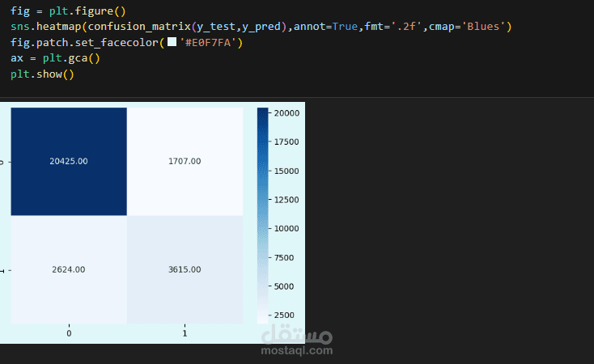Click the colorbar tick label 20000

click(x=286, y=113)
